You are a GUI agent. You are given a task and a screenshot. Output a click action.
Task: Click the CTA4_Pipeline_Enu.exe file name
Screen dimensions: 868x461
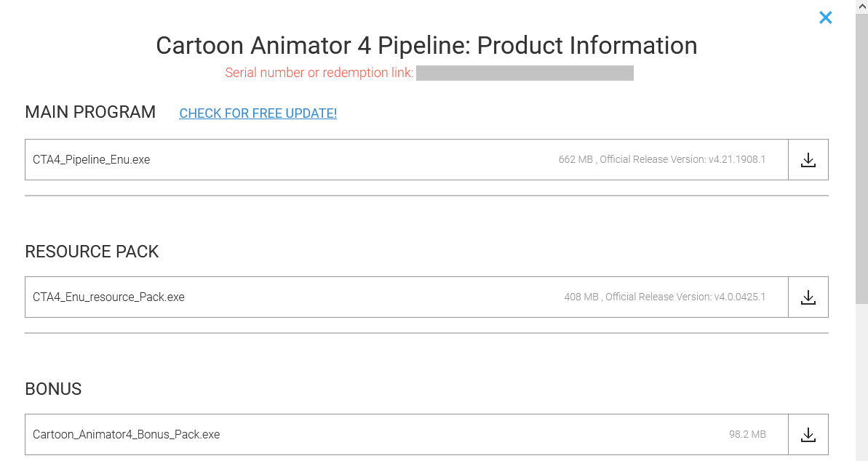pos(92,160)
